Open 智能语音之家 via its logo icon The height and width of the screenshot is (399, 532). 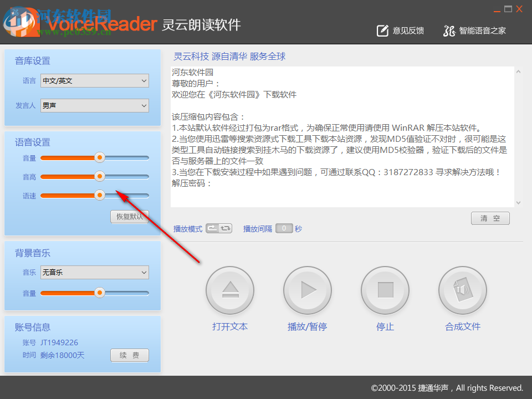[x=449, y=31]
